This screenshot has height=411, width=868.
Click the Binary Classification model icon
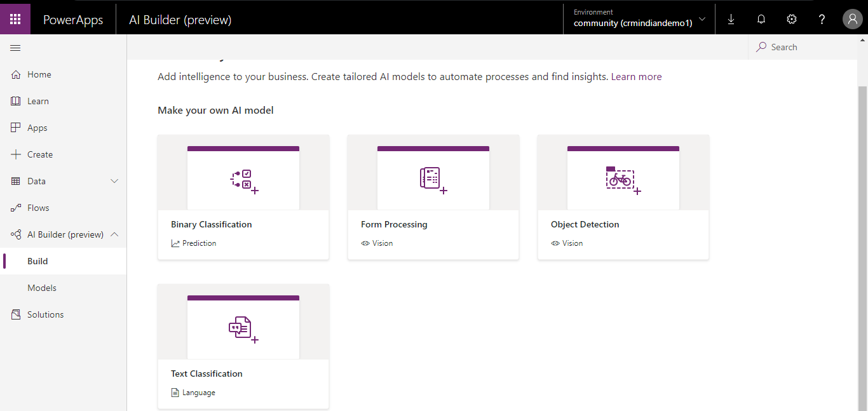click(243, 181)
